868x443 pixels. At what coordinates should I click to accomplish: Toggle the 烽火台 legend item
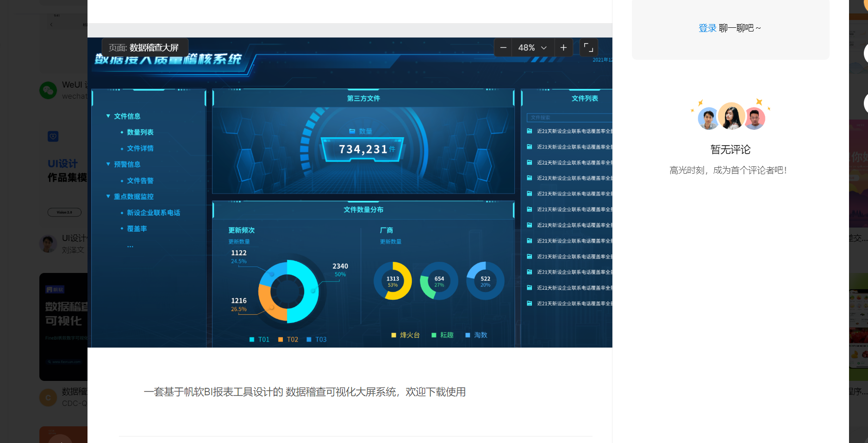coord(406,335)
